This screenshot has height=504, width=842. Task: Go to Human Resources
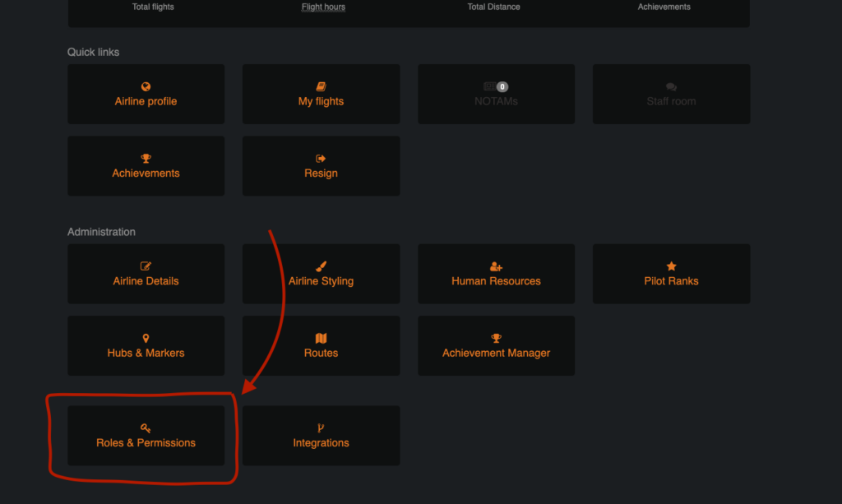coord(496,274)
